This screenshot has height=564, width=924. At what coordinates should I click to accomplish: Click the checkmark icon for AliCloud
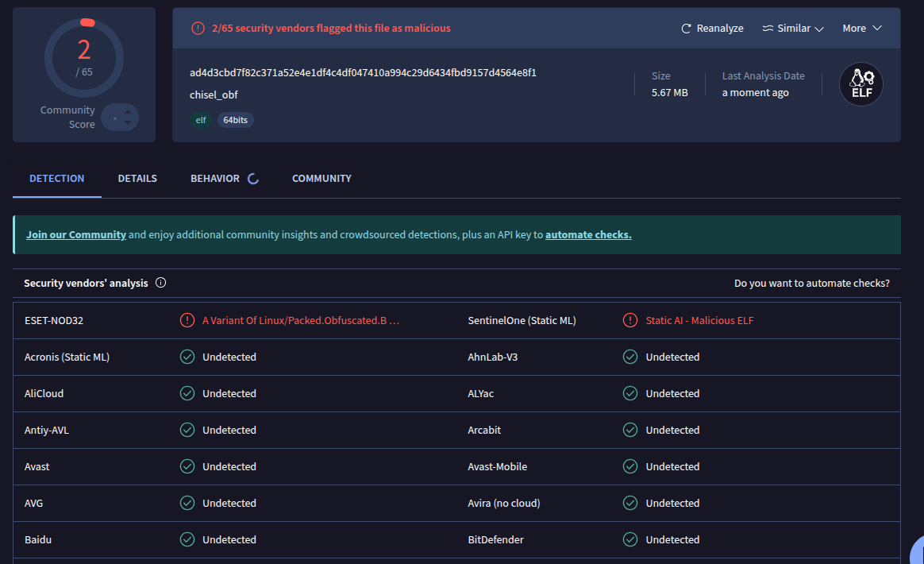(x=187, y=393)
